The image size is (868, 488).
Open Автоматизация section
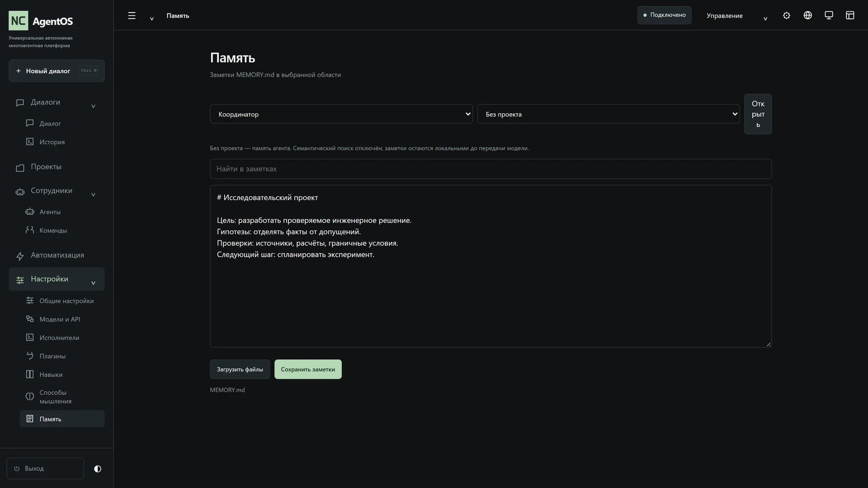[x=57, y=255]
